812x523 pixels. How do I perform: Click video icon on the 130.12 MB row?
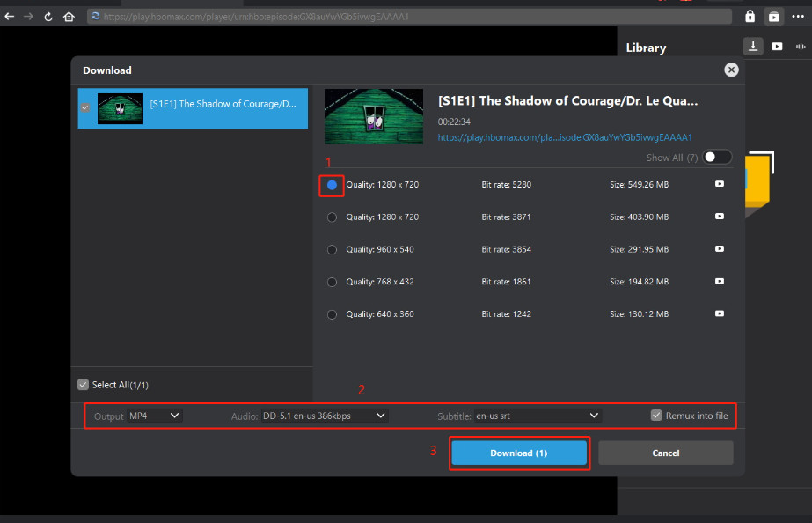pos(720,313)
